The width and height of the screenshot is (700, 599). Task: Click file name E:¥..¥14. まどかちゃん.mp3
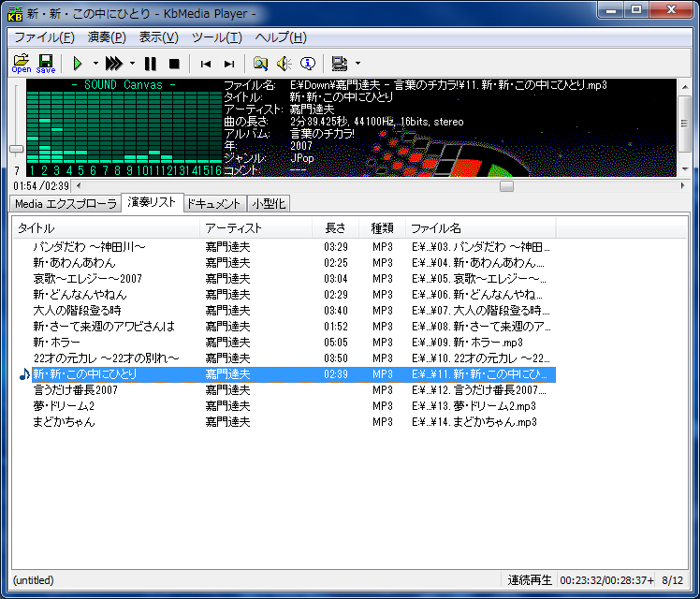(x=474, y=422)
